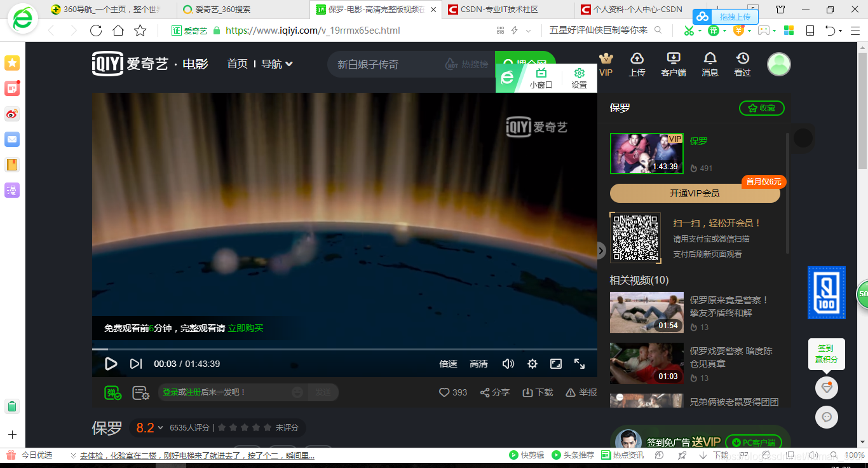
Task: Click 立即购买 link in video overlay
Action: click(x=245, y=328)
